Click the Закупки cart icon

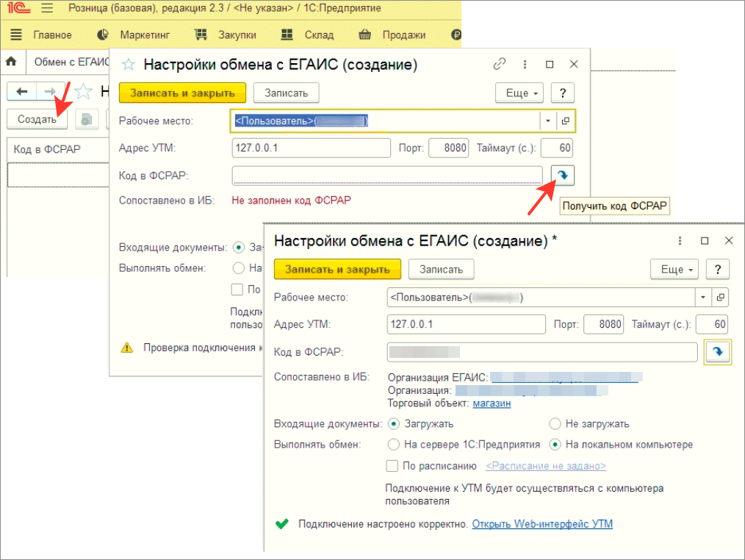[201, 35]
